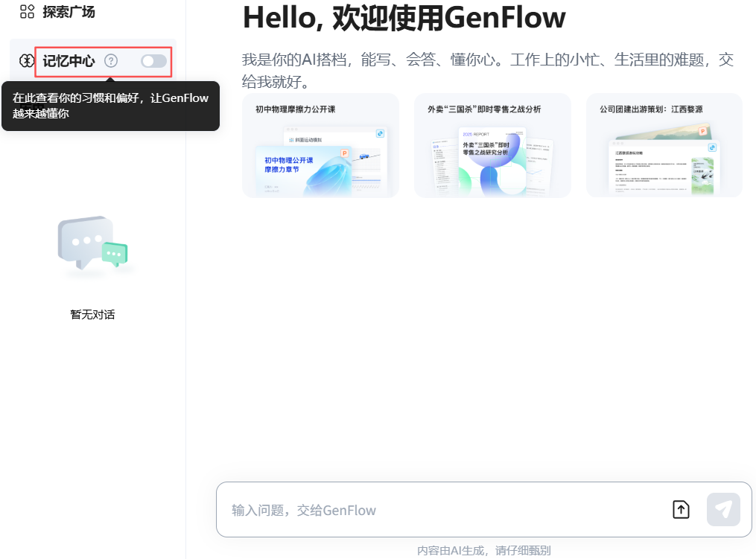Open the 初中物理摩擦力公开课 example card

[x=320, y=146]
